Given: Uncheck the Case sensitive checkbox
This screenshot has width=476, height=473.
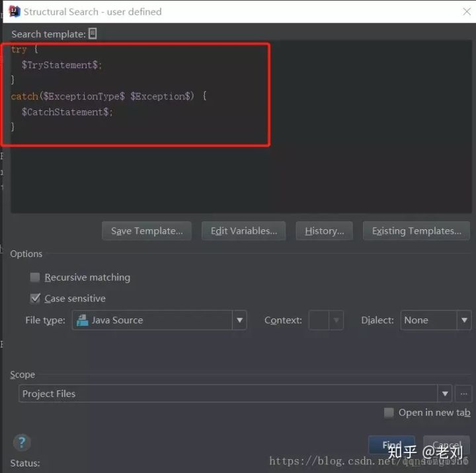Looking at the screenshot, I should coord(35,298).
